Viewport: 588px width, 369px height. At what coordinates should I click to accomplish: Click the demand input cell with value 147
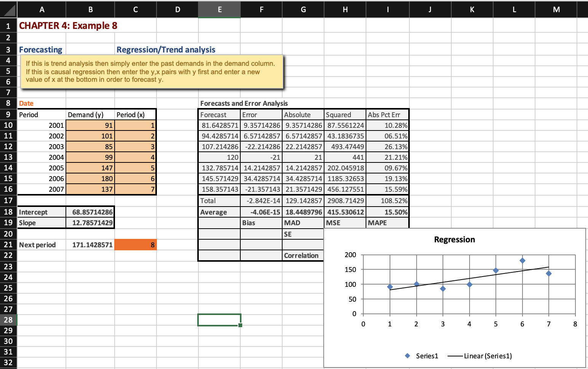click(x=90, y=168)
